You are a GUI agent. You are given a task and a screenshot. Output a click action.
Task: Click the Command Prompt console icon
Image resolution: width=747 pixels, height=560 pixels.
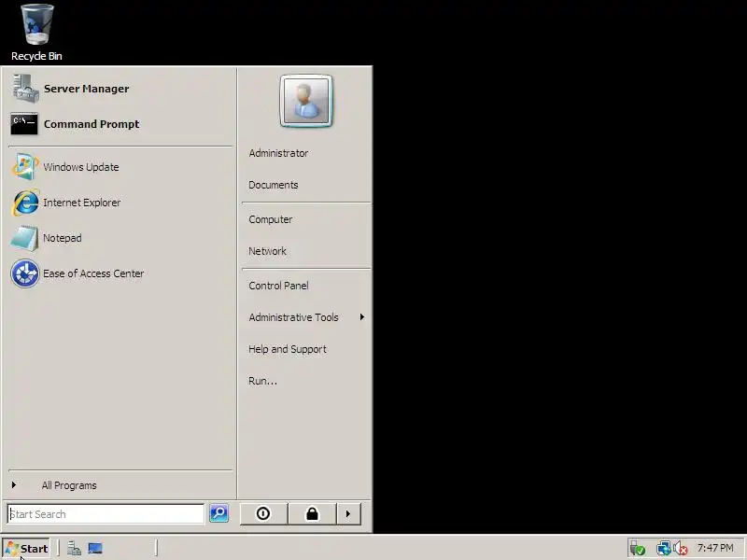click(x=24, y=124)
